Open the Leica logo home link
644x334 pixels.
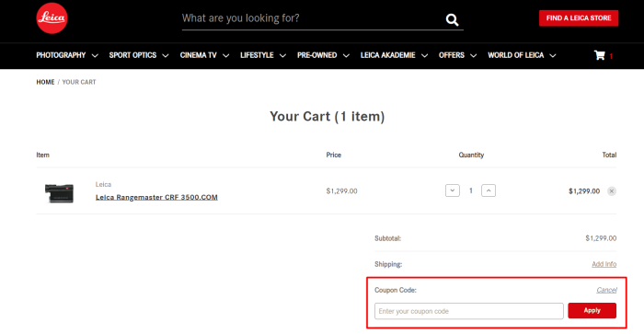tap(52, 18)
